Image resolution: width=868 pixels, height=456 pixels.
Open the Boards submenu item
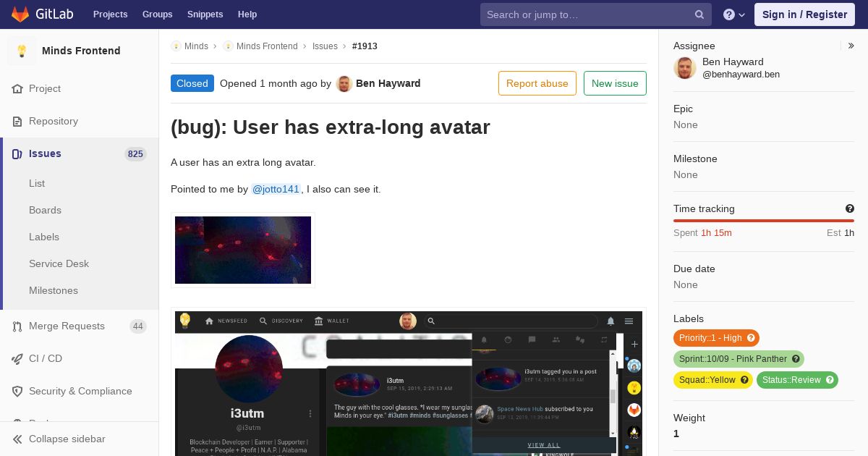coord(45,210)
